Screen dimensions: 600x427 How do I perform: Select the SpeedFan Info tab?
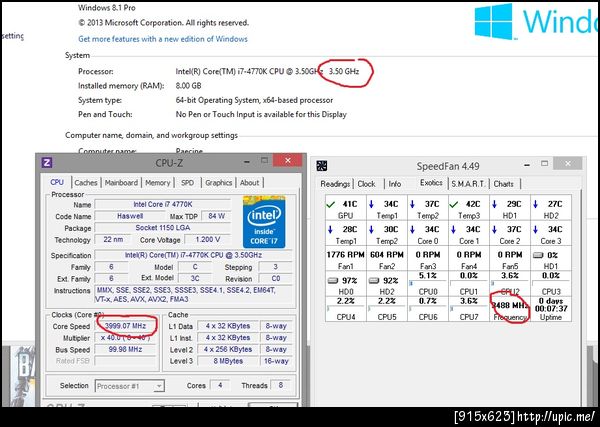coord(395,184)
